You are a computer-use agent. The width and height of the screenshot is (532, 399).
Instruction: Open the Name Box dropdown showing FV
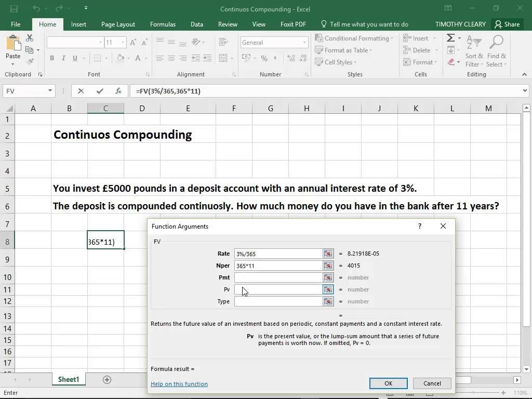pos(50,91)
